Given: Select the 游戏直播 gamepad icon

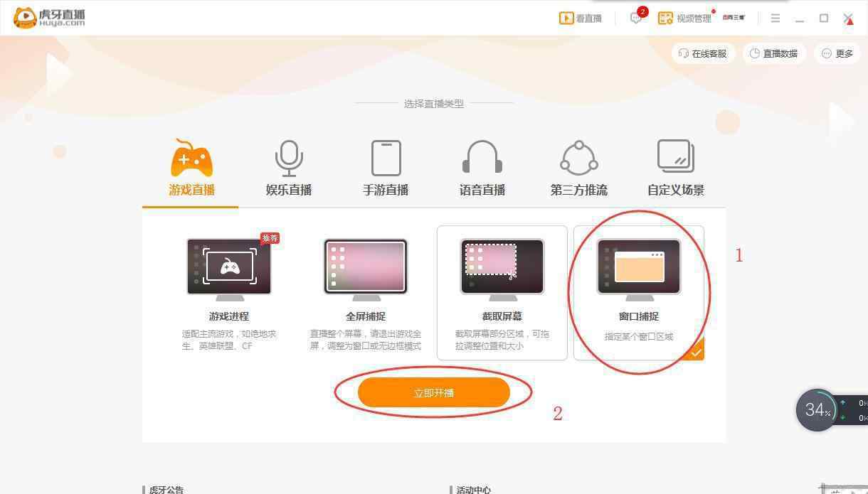Looking at the screenshot, I should [x=191, y=158].
